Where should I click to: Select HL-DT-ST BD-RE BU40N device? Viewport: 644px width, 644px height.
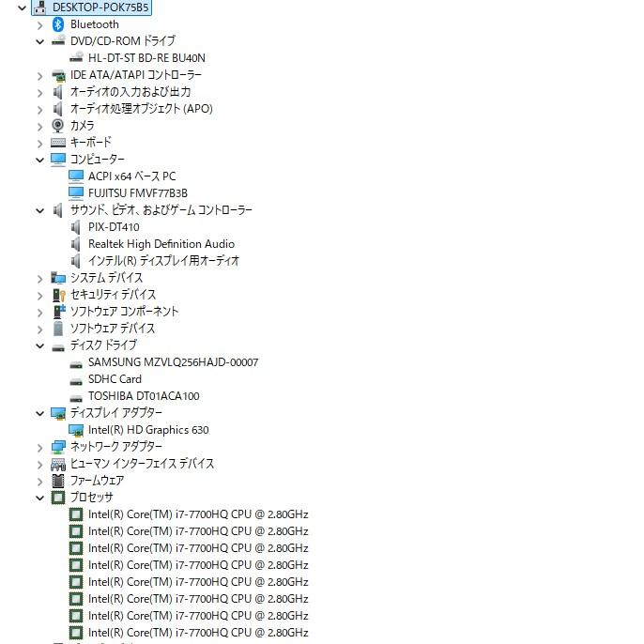146,58
